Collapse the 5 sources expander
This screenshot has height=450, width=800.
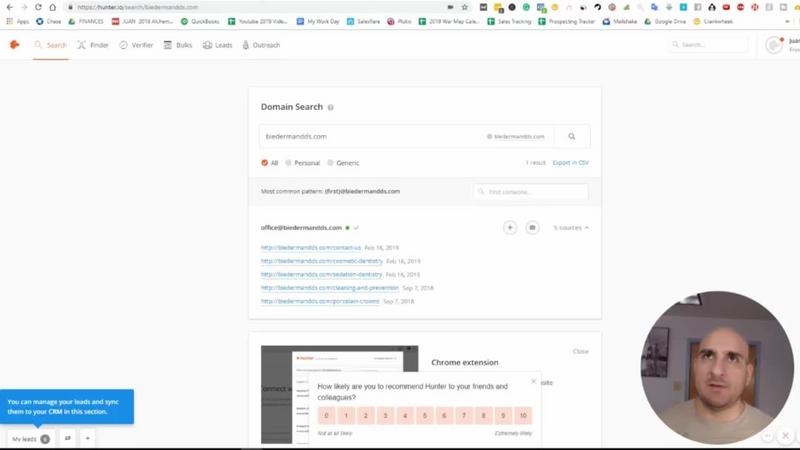pos(571,228)
